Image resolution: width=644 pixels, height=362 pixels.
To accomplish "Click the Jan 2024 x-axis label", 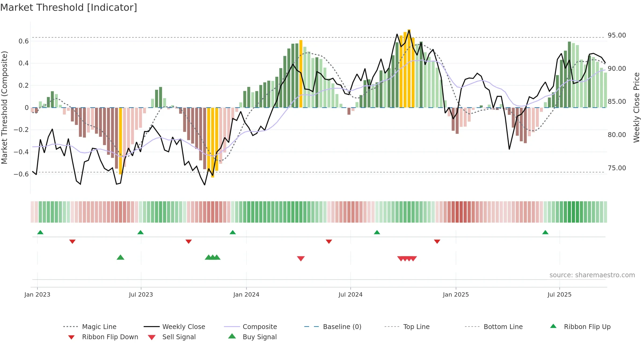I will (246, 295).
